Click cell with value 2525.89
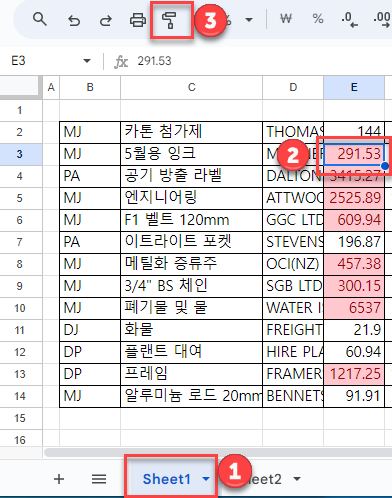This screenshot has height=498, width=392. (x=354, y=198)
